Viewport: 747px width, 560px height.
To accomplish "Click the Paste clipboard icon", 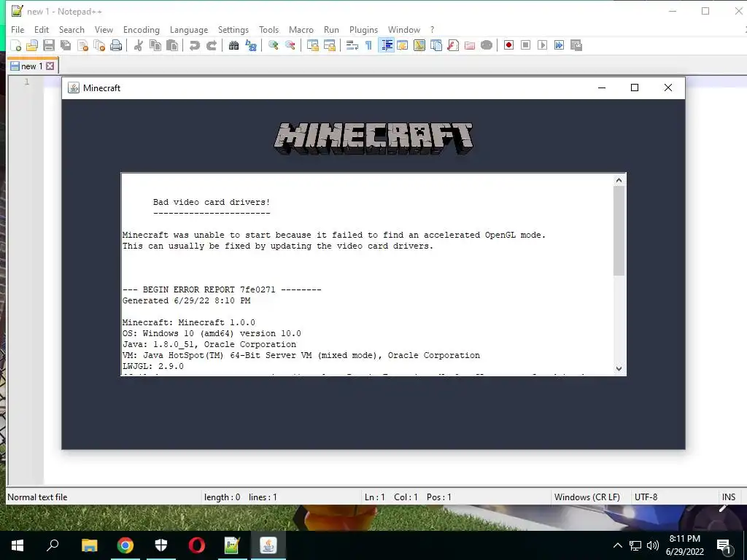I will (x=172, y=45).
